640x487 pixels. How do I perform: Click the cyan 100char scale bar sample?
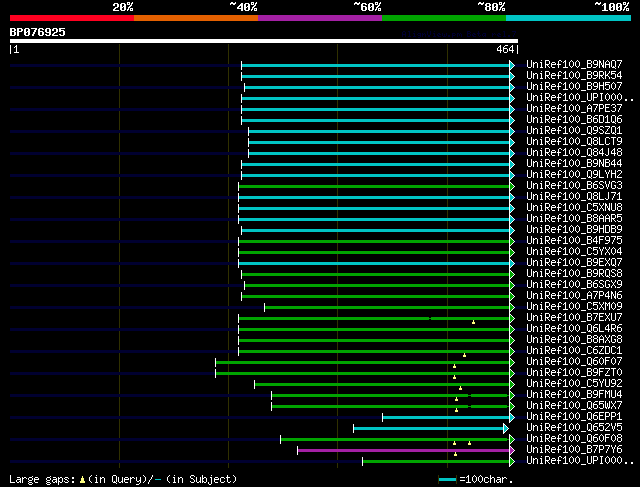[x=447, y=480]
